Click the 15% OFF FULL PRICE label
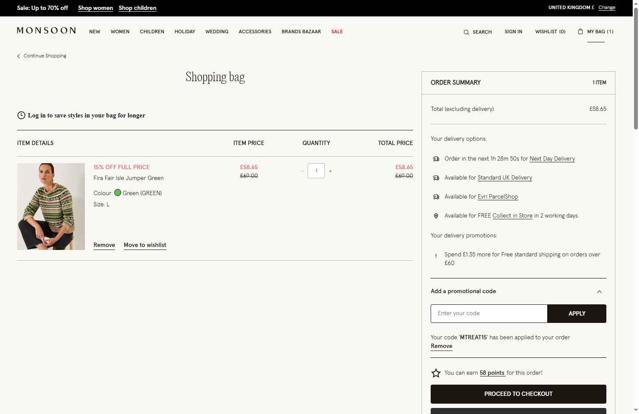Viewport: 639px width, 414px height. (x=121, y=167)
